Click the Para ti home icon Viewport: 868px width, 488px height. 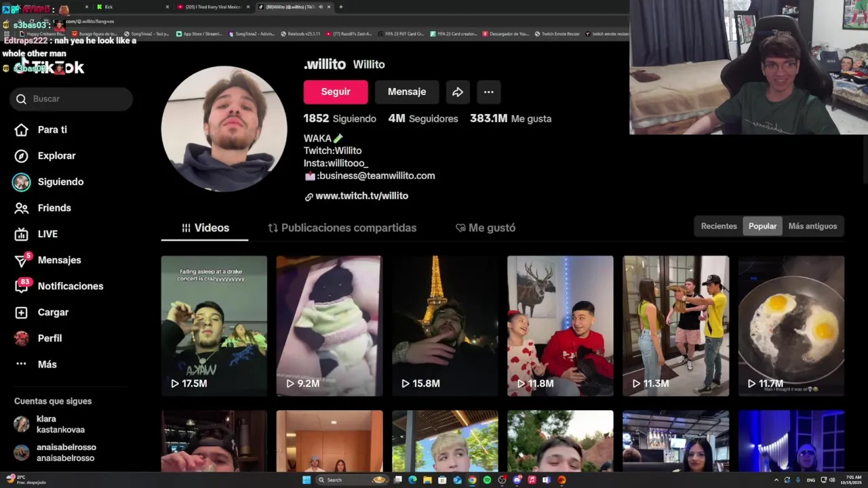(22, 129)
